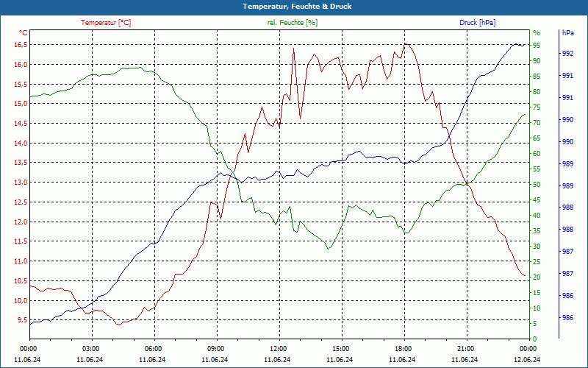This screenshot has height=368, width=588.
Task: Click the 10,0 temperature axis tick
Action: pos(21,300)
